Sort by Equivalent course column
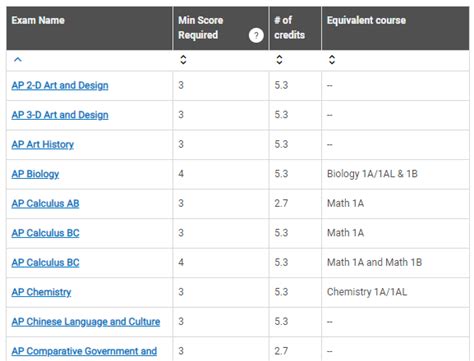The image size is (474, 361). (332, 60)
